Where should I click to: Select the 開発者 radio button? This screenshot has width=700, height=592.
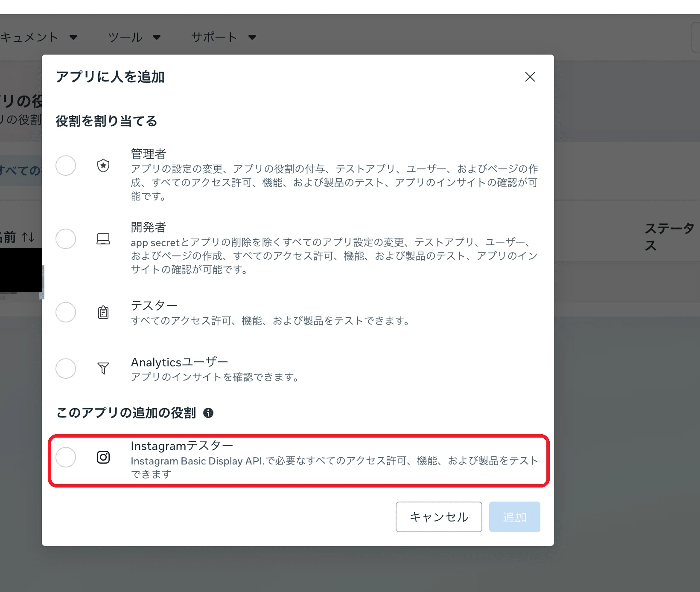[66, 239]
